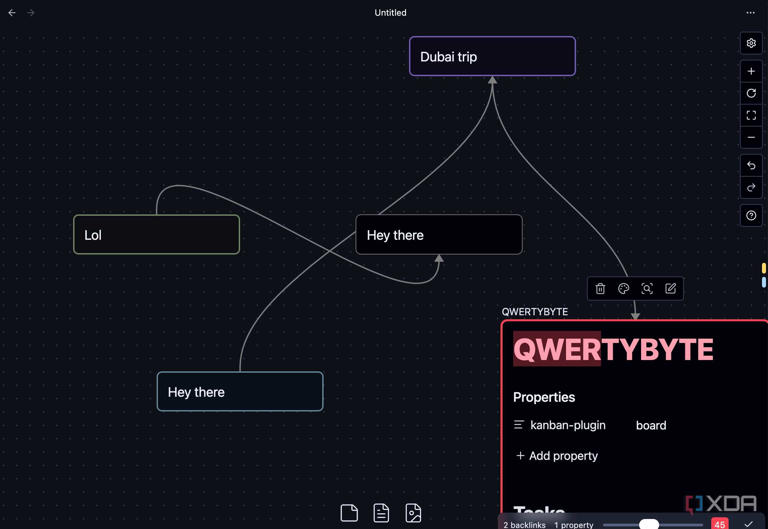Image resolution: width=768 pixels, height=529 pixels.
Task: Open the canvas help icon
Action: pos(751,216)
